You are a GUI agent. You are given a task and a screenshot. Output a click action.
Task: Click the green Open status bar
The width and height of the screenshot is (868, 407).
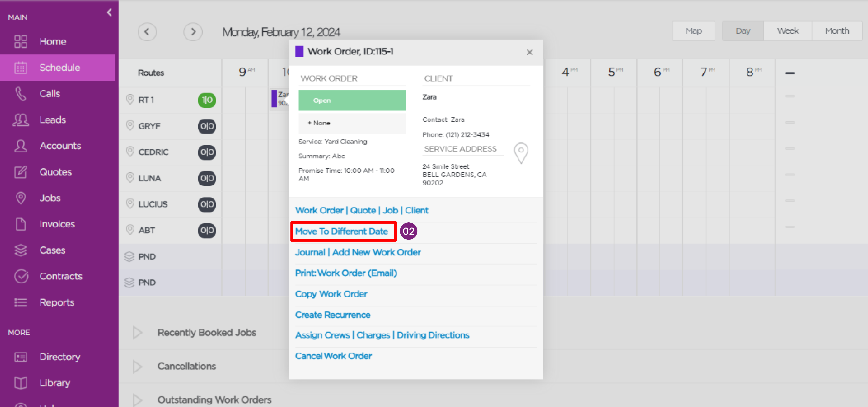click(352, 100)
